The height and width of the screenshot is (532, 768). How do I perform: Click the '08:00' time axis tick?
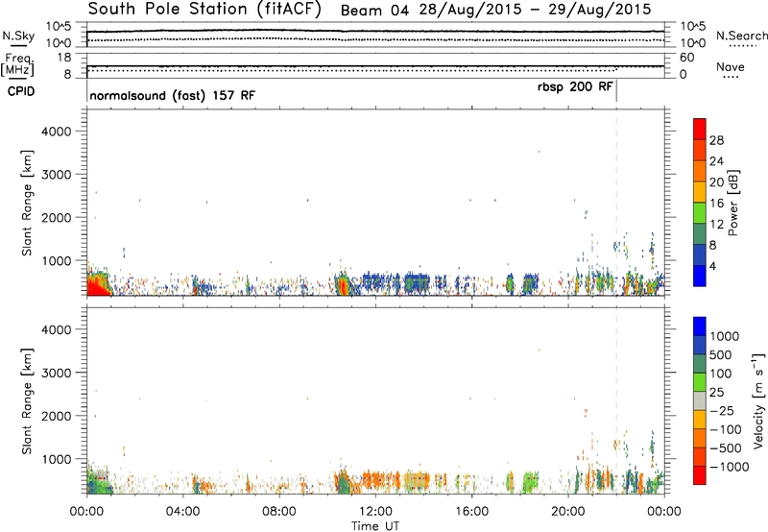point(278,512)
